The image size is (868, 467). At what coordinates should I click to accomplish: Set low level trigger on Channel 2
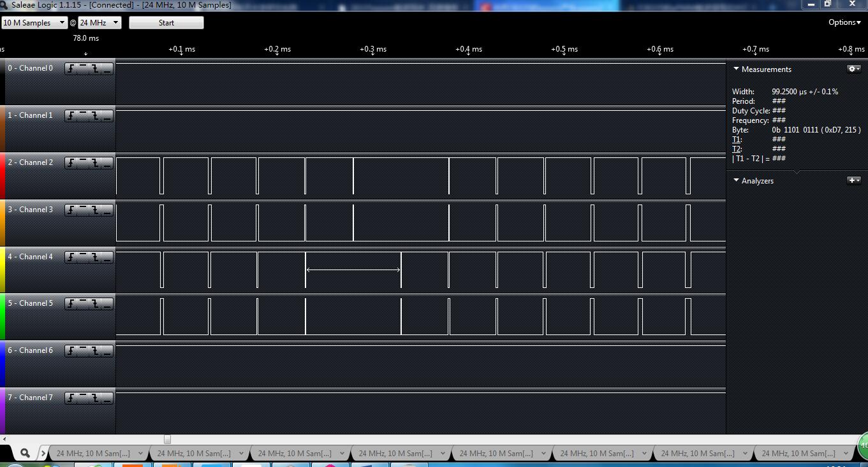(107, 163)
